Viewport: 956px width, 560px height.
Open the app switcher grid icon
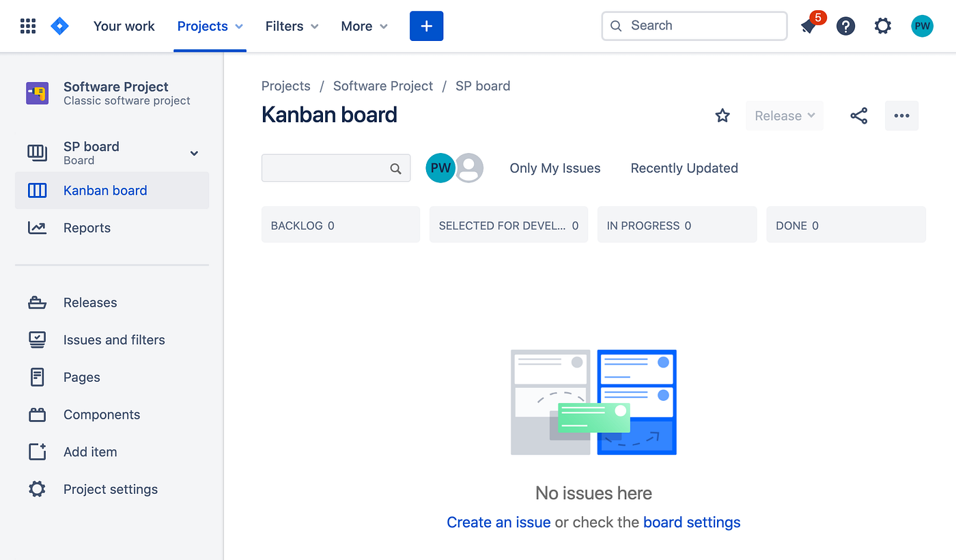28,26
